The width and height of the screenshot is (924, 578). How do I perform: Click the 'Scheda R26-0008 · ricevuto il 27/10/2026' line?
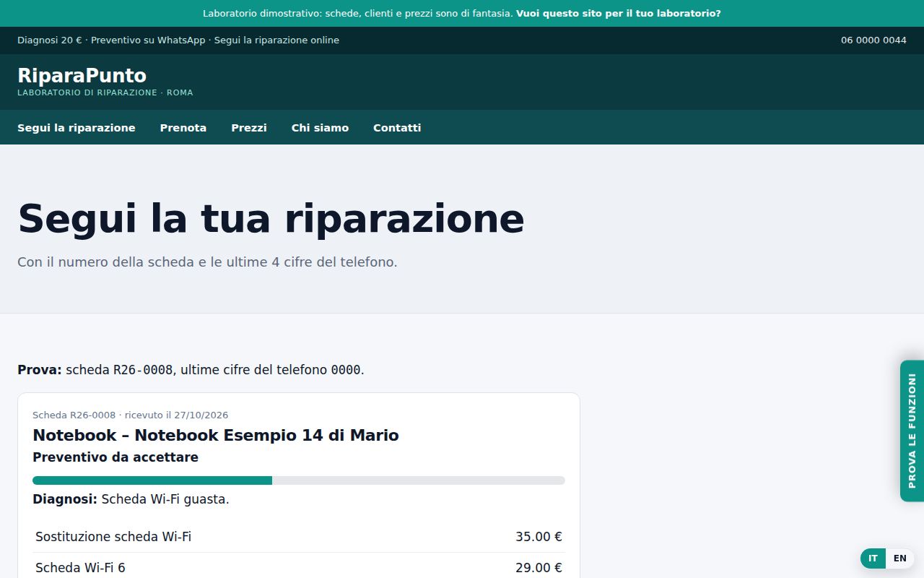131,415
